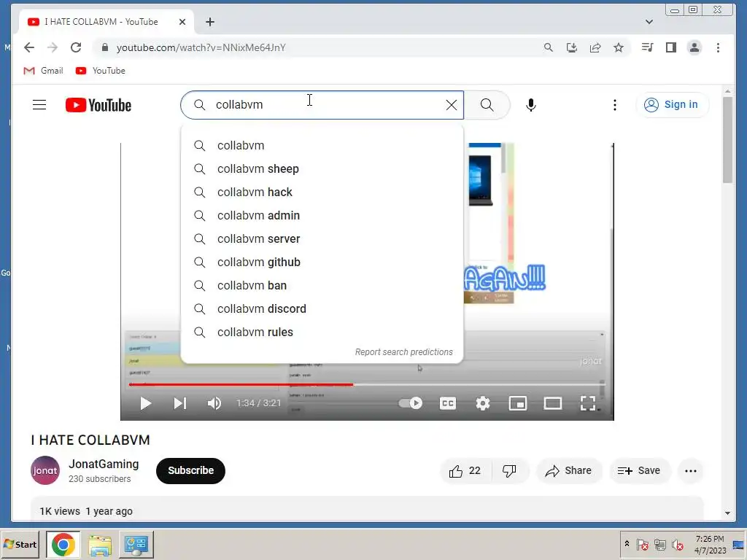Open player settings gear
The image size is (747, 560).
[x=483, y=403]
